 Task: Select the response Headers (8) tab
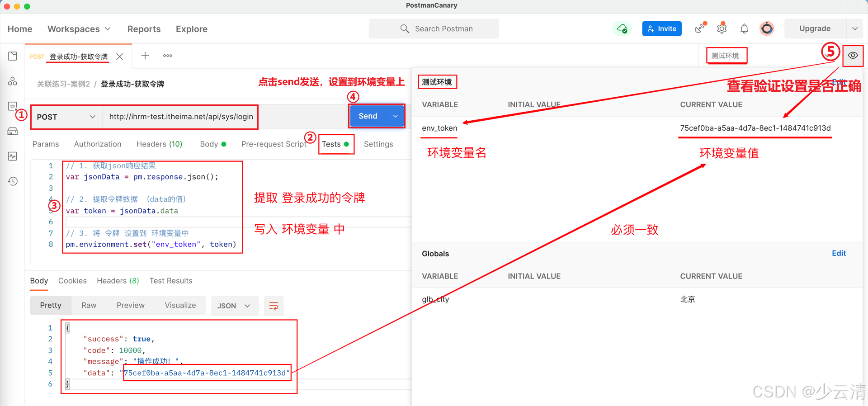118,281
